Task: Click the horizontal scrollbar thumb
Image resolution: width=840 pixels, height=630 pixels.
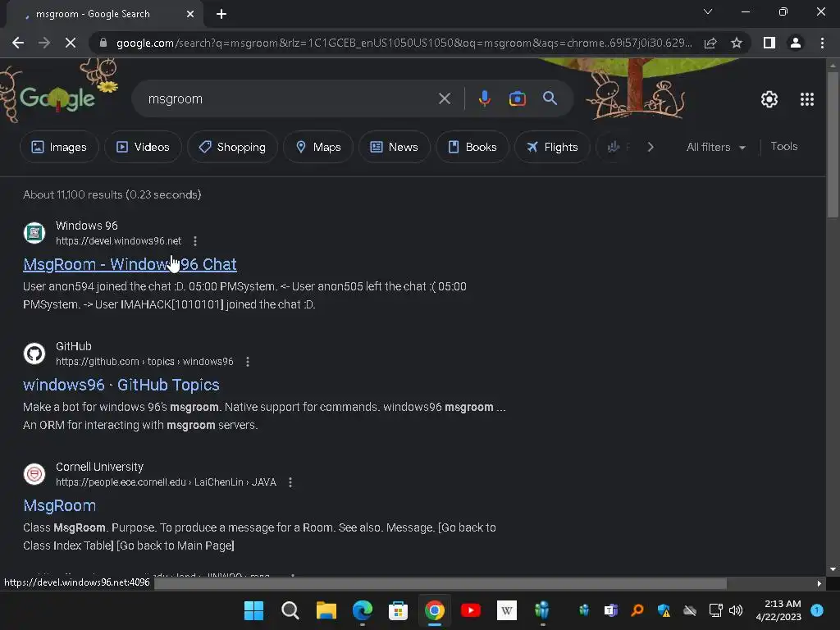Action: (x=441, y=583)
